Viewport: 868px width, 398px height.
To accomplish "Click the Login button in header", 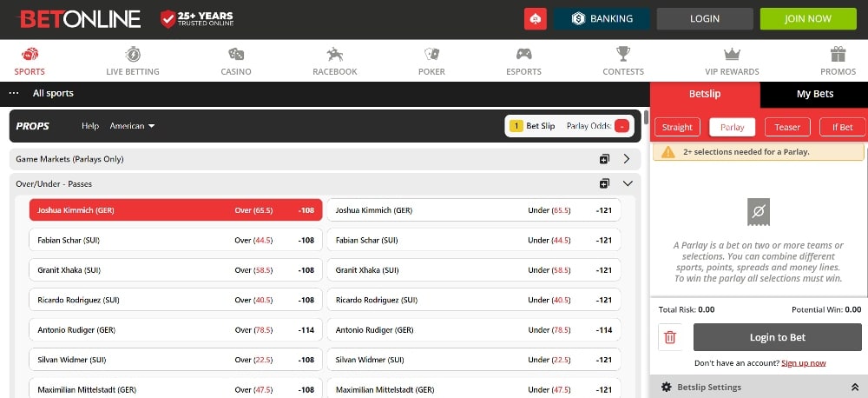I will (x=705, y=19).
